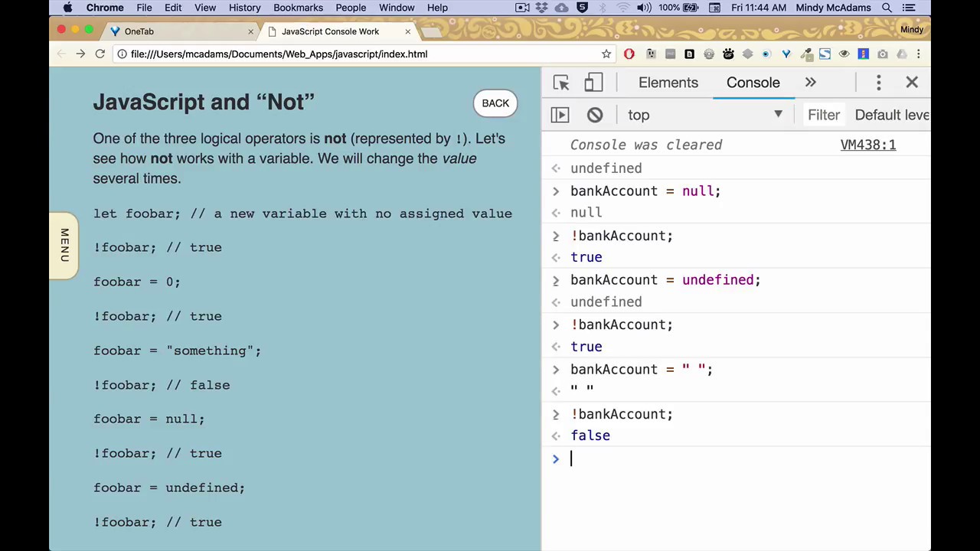The height and width of the screenshot is (551, 980).
Task: Open the top context dropdown
Action: pyautogui.click(x=705, y=115)
